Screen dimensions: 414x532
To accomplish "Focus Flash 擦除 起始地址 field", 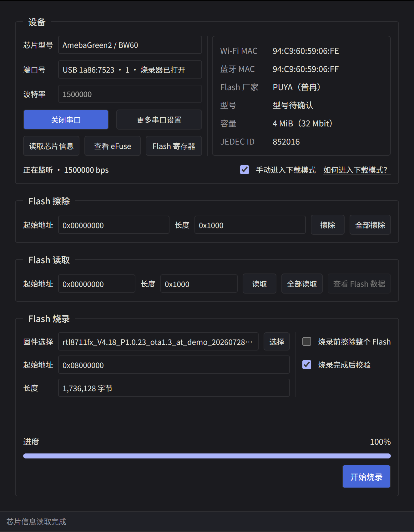I will point(114,225).
